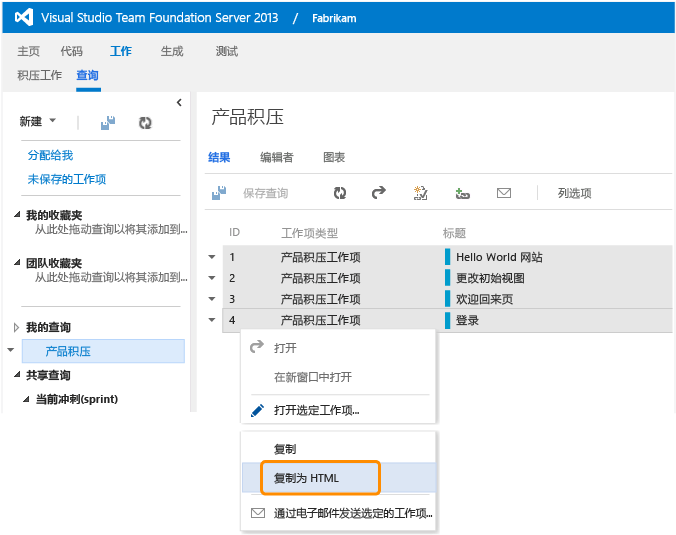Click the new work item sparkle icon

[420, 193]
